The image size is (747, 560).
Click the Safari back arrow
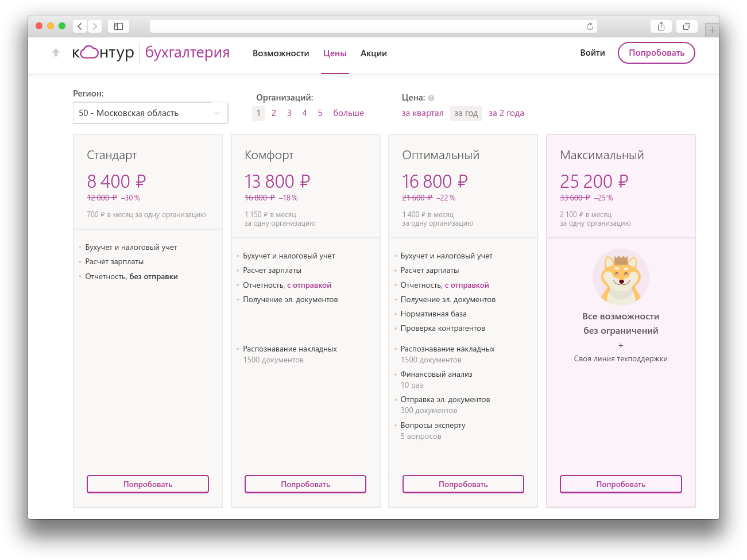pyautogui.click(x=80, y=26)
